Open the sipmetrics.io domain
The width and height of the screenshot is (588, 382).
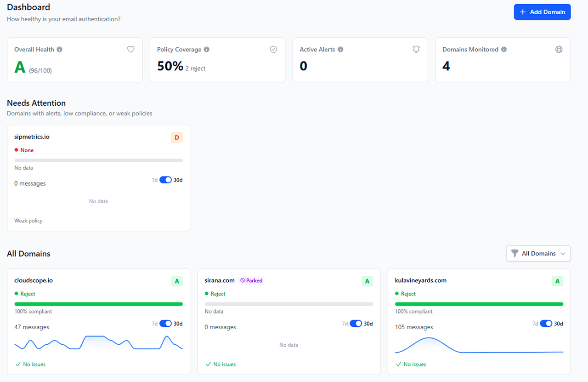point(32,137)
